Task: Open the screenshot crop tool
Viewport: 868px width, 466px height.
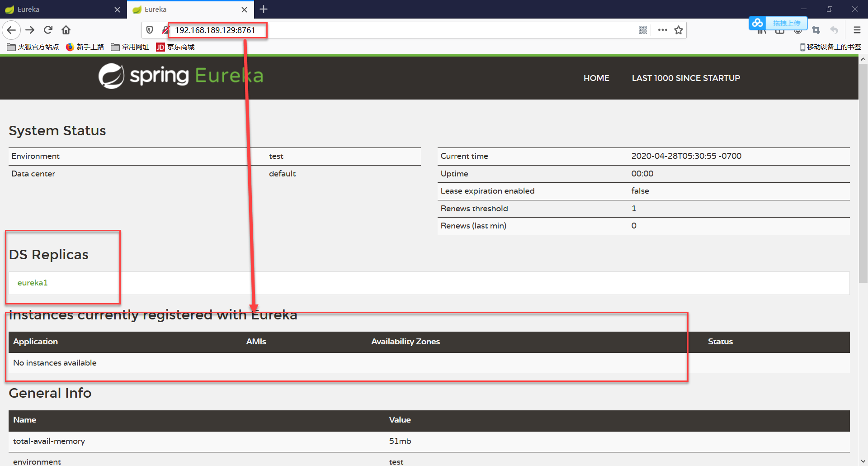Action: (816, 30)
